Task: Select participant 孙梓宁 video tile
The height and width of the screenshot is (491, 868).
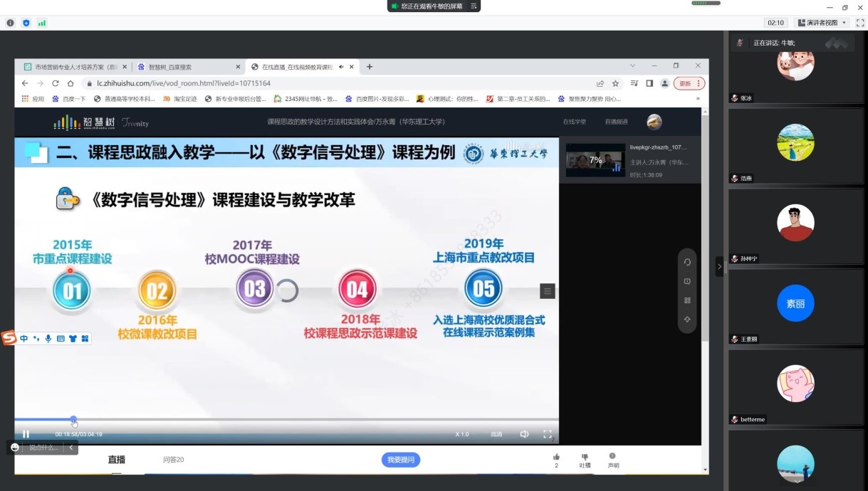Action: click(x=795, y=226)
